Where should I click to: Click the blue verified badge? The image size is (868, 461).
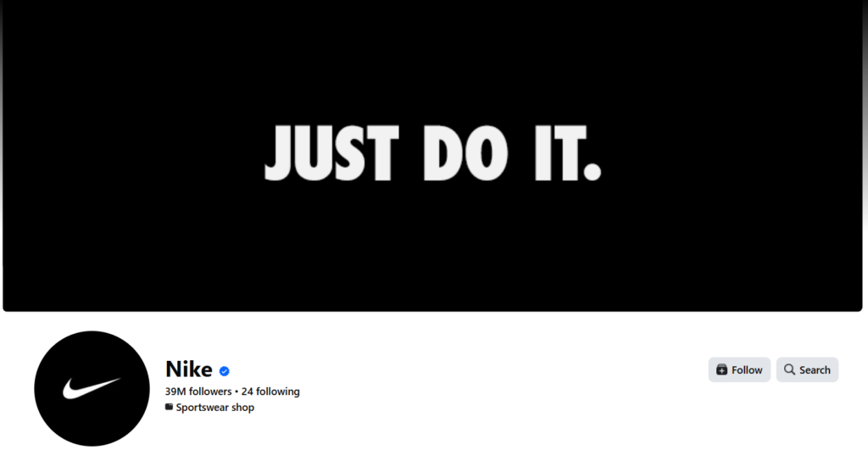[x=224, y=371]
